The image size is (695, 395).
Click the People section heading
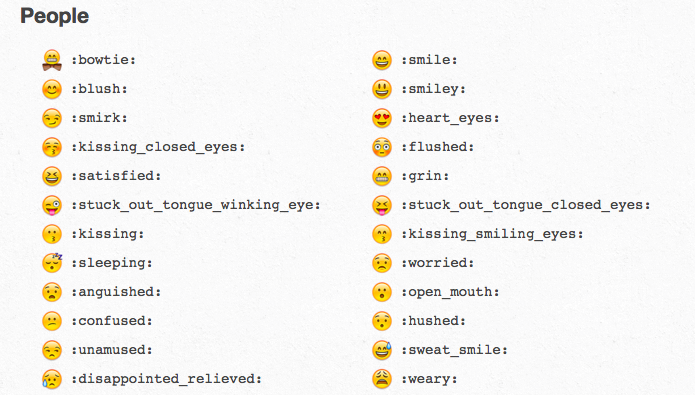point(55,16)
